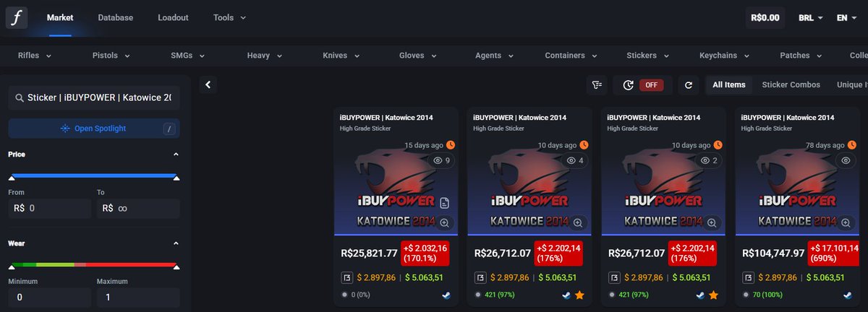Viewport: 868px width, 312px height.
Task: Click the slash shortcut badge on Open Spotlight
Action: [x=169, y=129]
